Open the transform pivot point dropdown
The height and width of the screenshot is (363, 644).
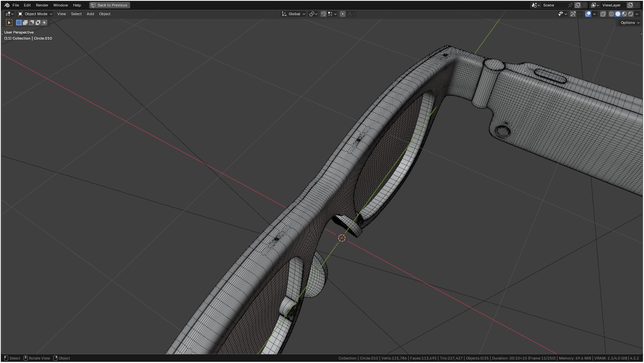tap(313, 14)
